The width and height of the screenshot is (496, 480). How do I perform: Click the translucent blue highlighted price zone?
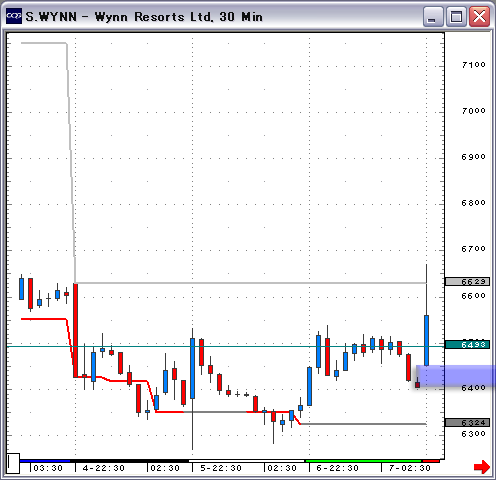point(456,376)
